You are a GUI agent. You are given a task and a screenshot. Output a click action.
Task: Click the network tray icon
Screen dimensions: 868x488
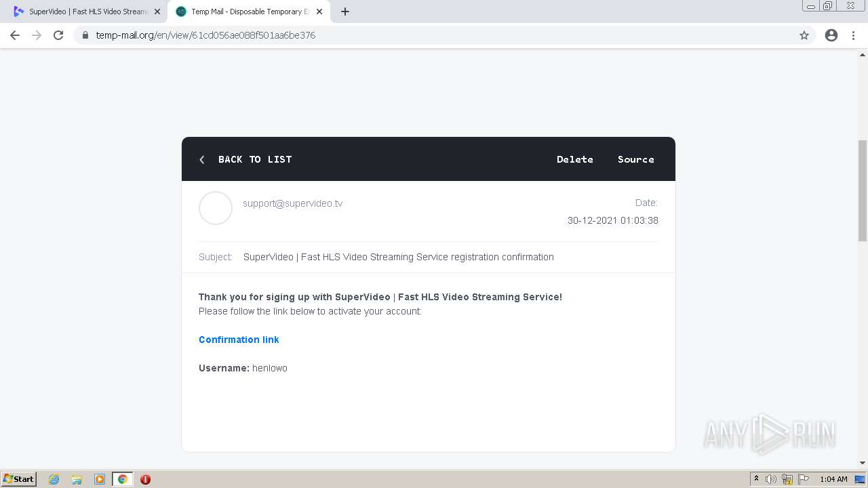tap(787, 479)
